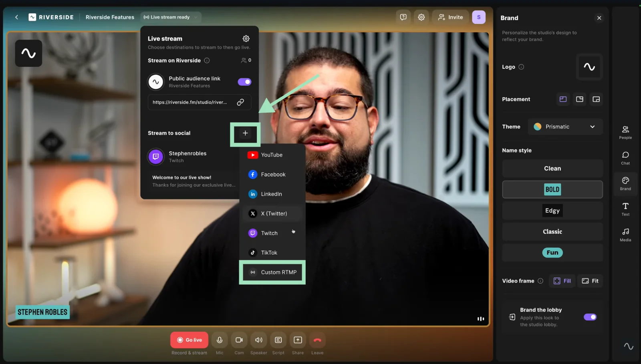Toggle the Public audience link switch
This screenshot has width=641, height=364.
click(x=244, y=82)
